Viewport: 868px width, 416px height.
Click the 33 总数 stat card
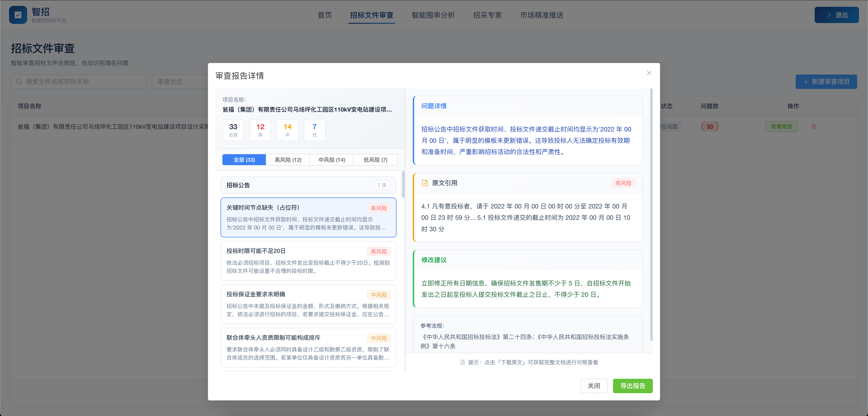pos(233,130)
